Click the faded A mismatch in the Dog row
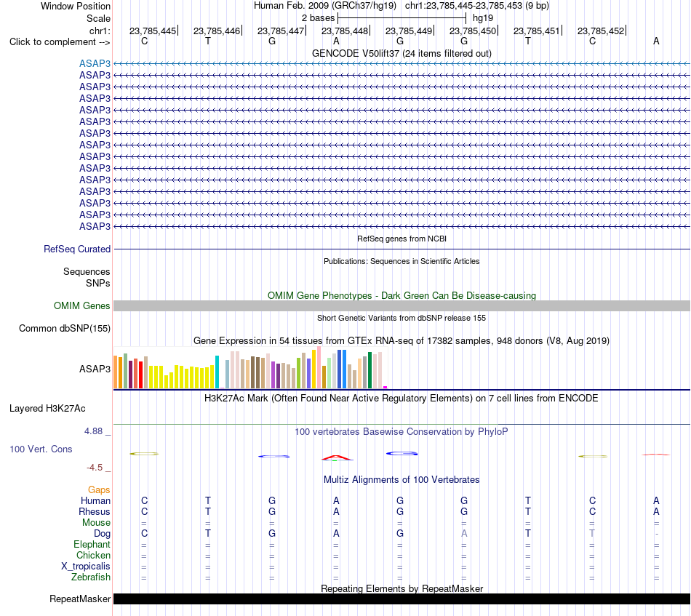 tap(464, 534)
